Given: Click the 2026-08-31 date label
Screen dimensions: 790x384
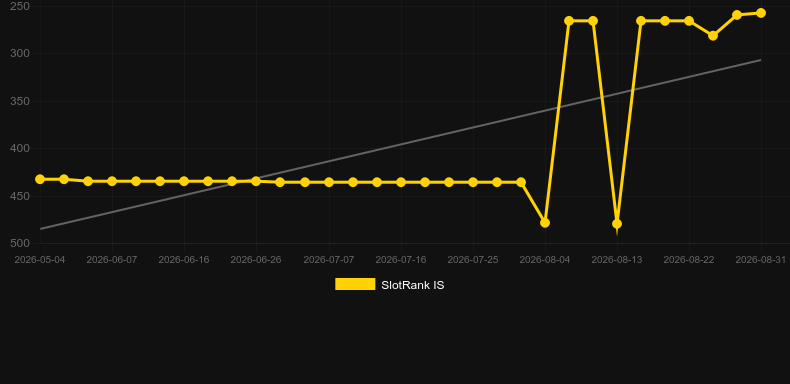Looking at the screenshot, I should [x=761, y=260].
